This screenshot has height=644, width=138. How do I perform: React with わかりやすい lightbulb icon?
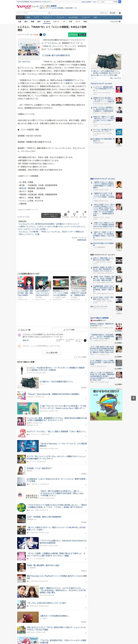tap(74, 214)
